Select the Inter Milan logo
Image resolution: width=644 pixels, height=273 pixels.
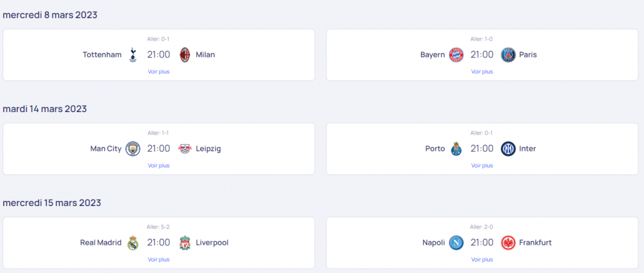point(508,149)
